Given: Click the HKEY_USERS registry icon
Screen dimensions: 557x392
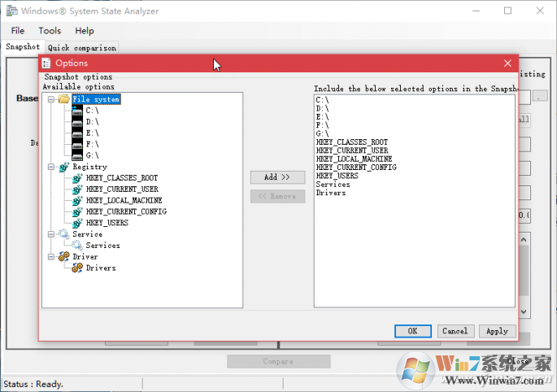Looking at the screenshot, I should pyautogui.click(x=77, y=223).
